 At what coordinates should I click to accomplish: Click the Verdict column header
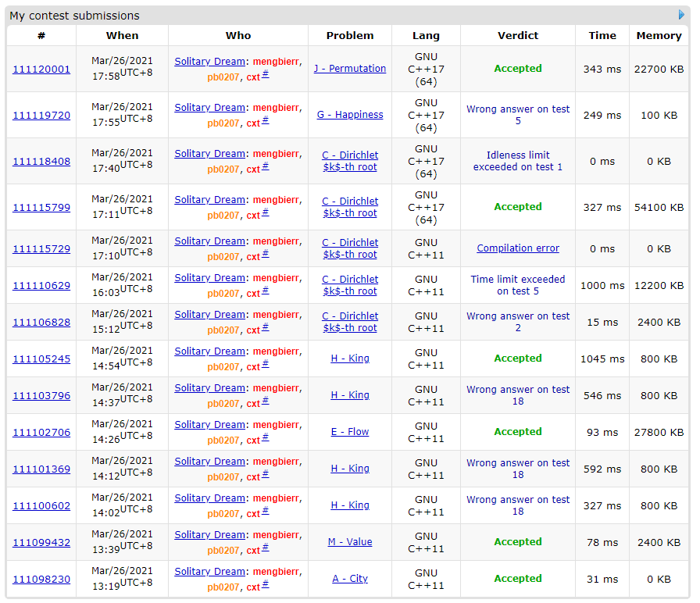[518, 35]
